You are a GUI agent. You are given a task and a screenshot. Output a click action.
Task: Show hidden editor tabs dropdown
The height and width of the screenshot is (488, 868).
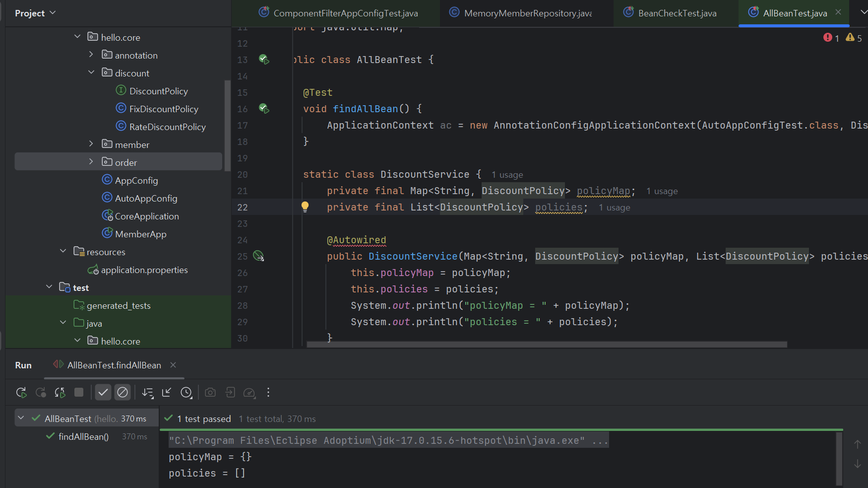pos(863,12)
